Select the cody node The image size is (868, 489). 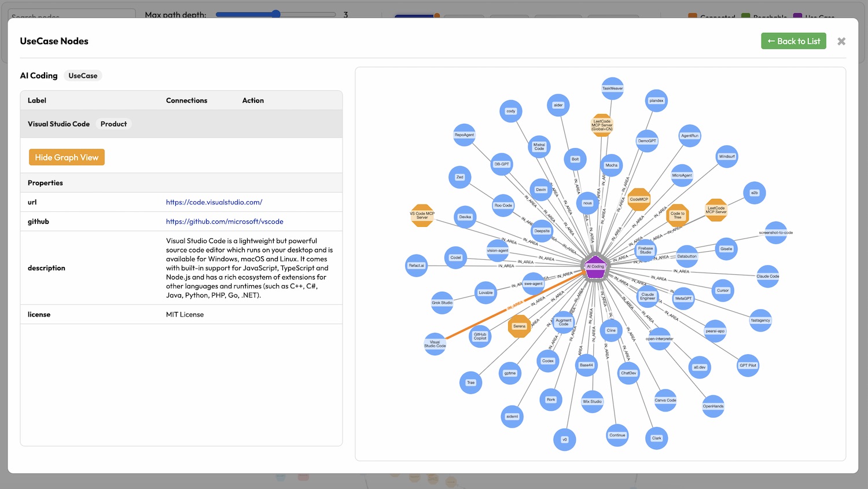tap(511, 111)
